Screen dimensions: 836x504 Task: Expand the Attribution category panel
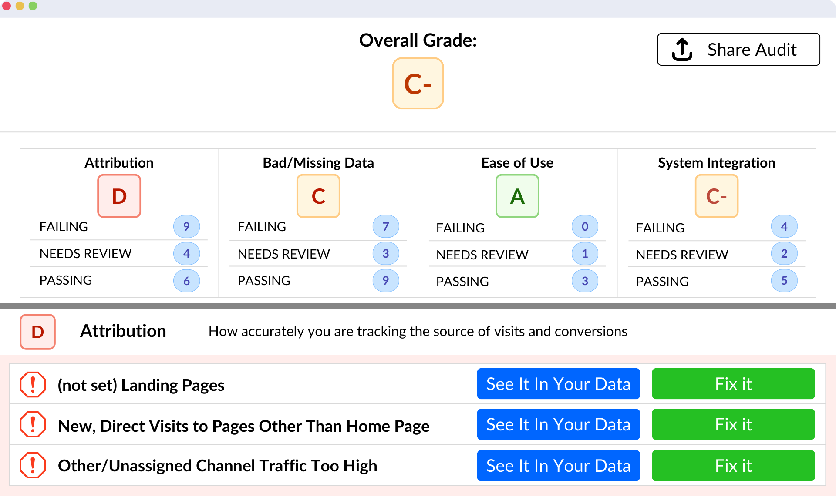coord(119,163)
